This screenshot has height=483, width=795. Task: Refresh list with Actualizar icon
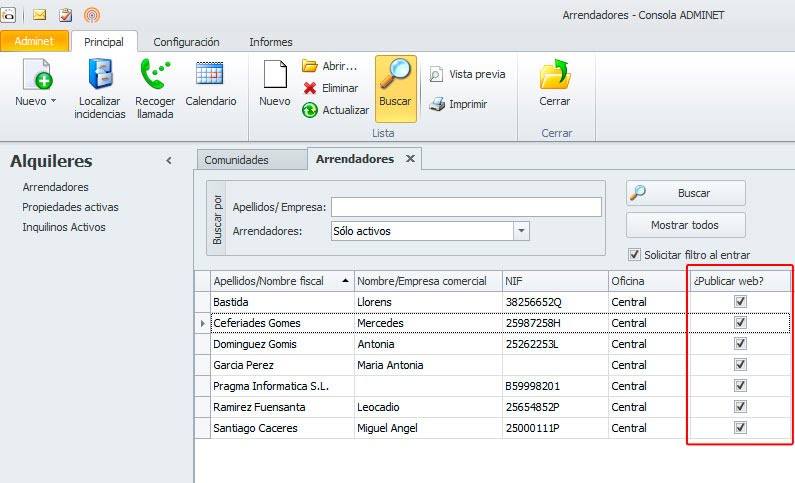(x=310, y=110)
